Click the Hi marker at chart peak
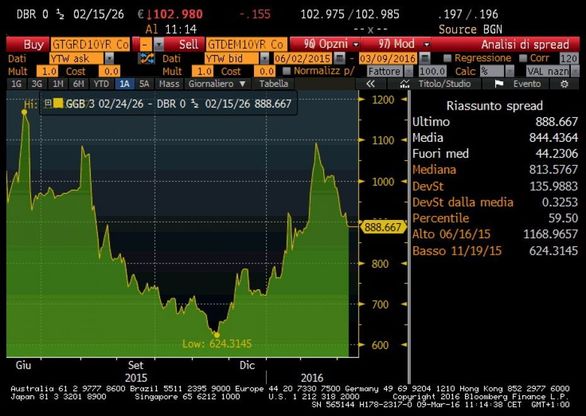The height and width of the screenshot is (416, 586). point(25,112)
